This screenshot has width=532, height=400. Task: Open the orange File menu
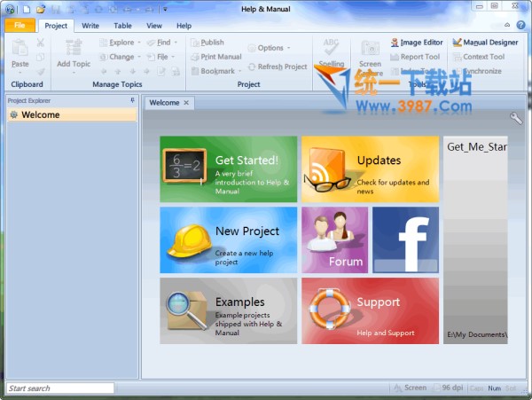(20, 26)
